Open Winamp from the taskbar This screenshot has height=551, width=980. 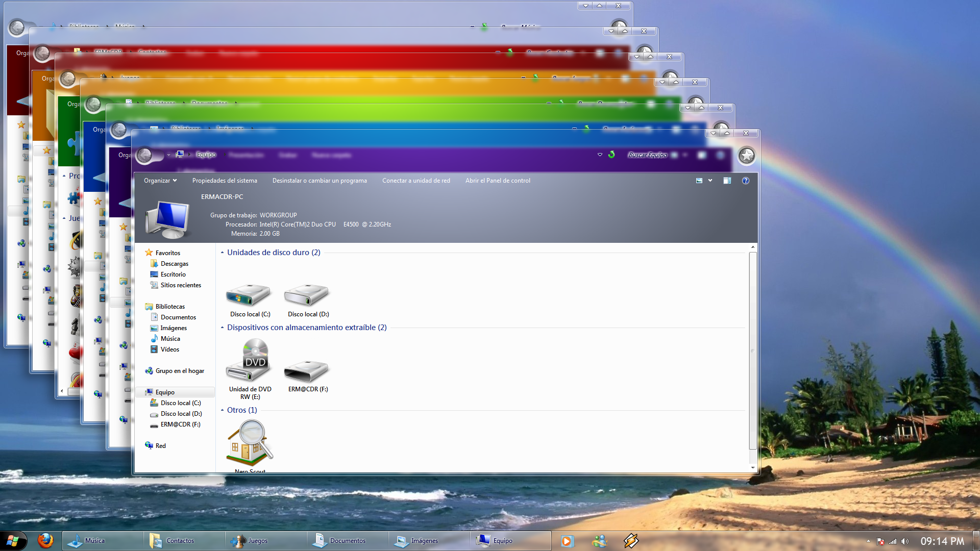[x=631, y=541]
